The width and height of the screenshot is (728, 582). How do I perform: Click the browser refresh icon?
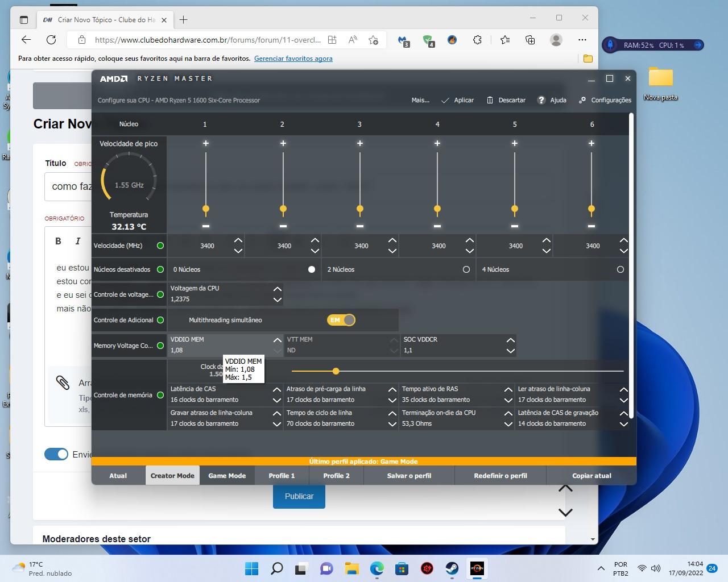point(51,40)
